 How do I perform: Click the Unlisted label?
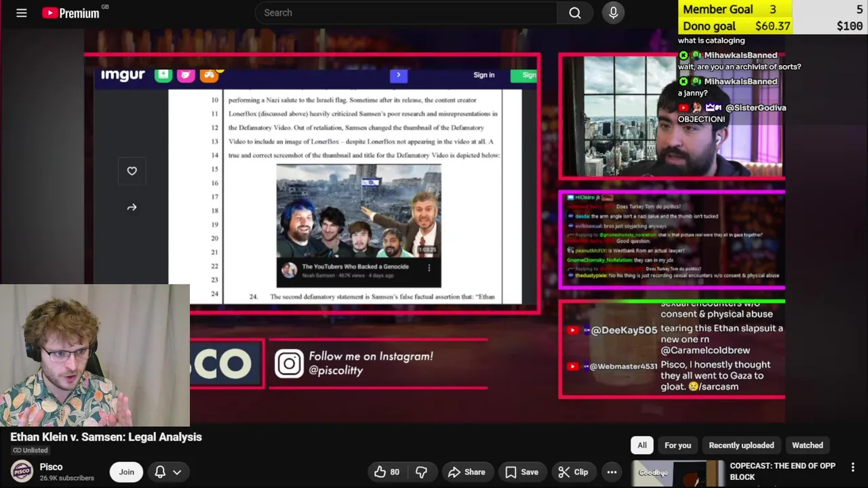point(30,450)
